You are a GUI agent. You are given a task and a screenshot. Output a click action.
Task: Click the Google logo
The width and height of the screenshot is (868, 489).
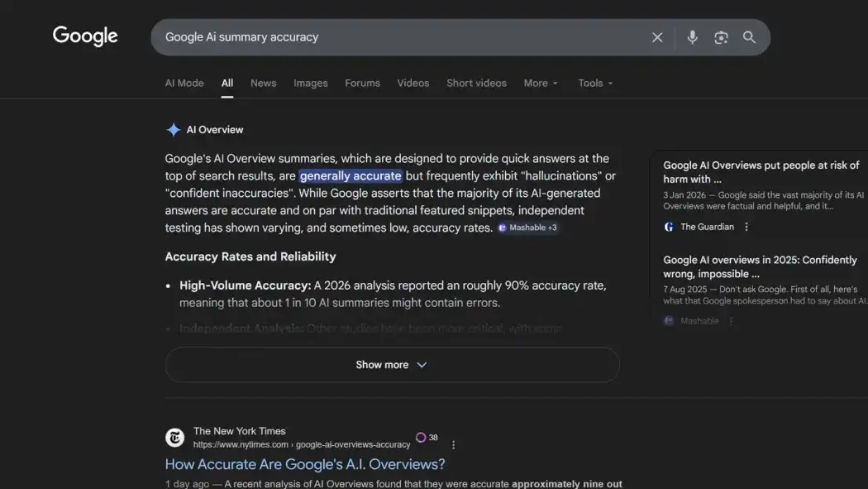(x=85, y=36)
